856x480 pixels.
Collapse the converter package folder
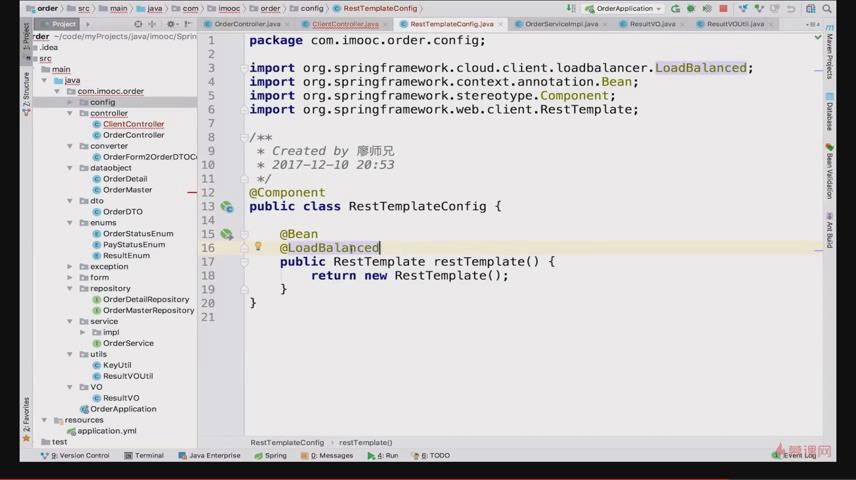pyautogui.click(x=70, y=146)
